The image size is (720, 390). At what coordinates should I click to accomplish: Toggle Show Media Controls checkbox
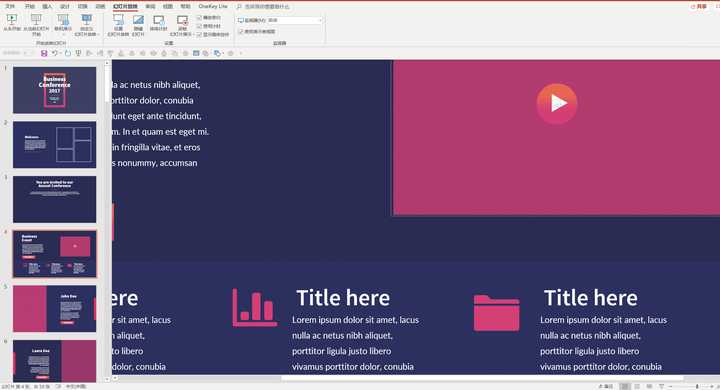click(x=213, y=34)
